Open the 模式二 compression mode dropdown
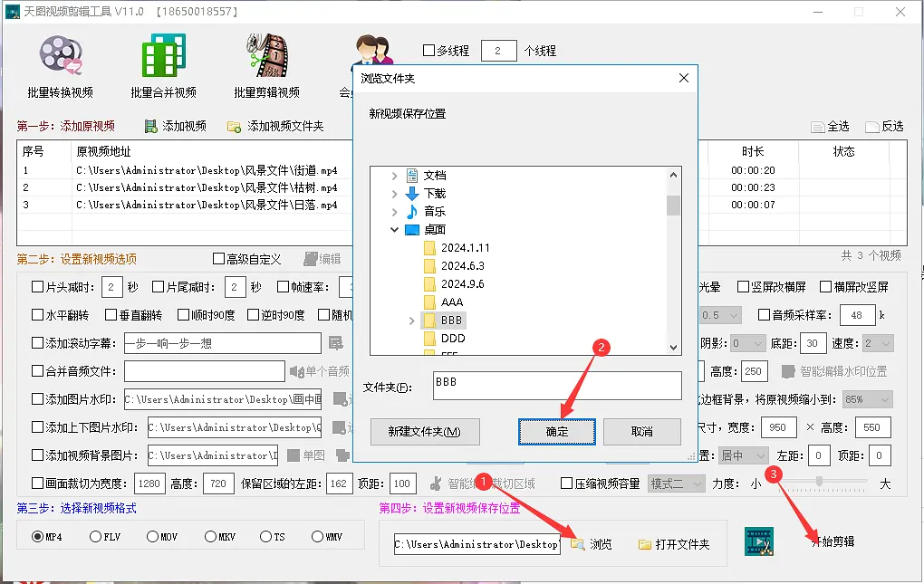 (676, 483)
